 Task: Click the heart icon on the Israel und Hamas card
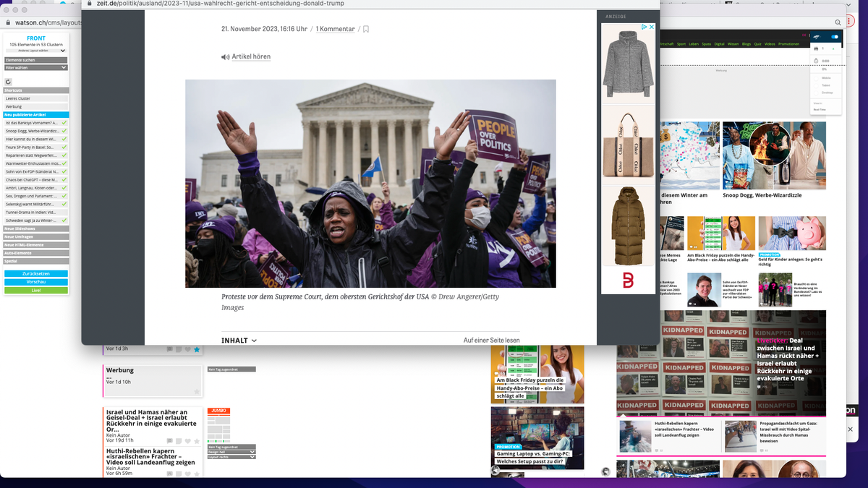click(x=187, y=440)
